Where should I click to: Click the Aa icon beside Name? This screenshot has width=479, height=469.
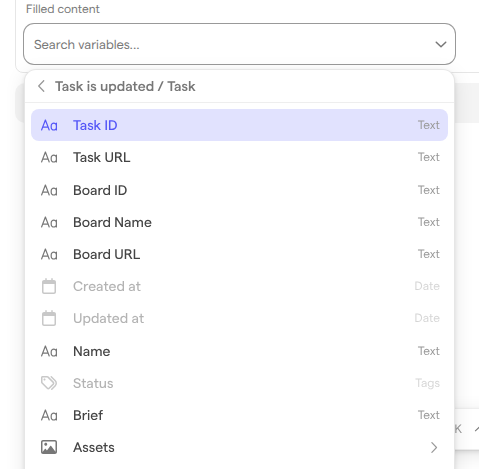[49, 352]
